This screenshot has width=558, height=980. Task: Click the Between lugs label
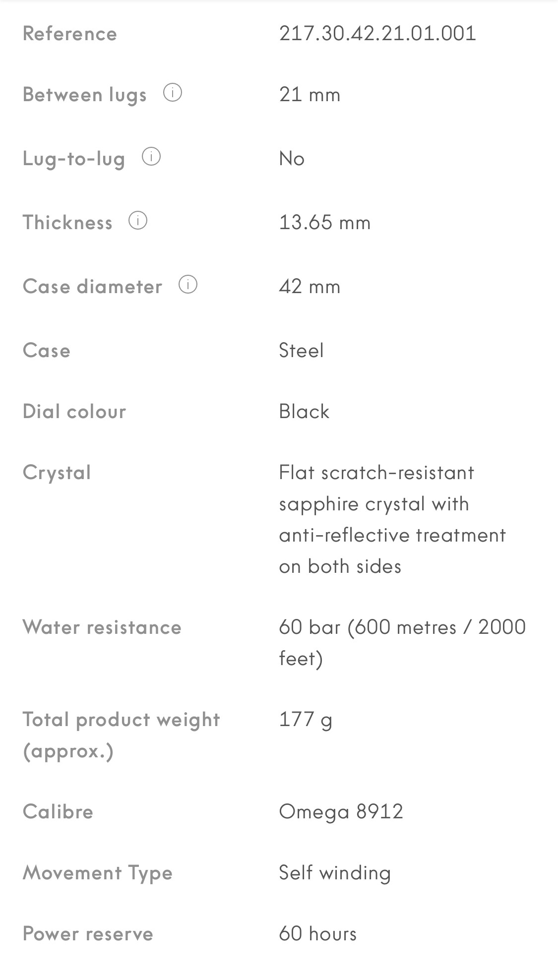(85, 94)
